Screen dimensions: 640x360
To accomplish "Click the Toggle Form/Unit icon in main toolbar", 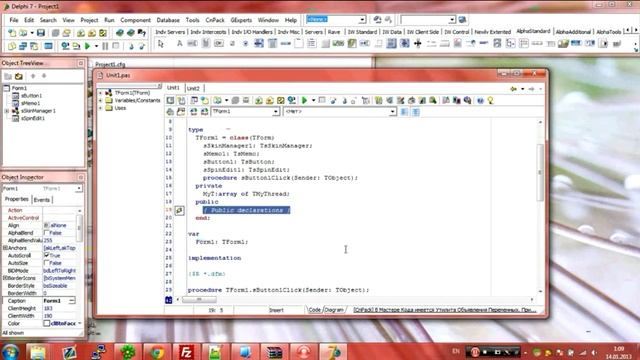I will tap(34, 46).
